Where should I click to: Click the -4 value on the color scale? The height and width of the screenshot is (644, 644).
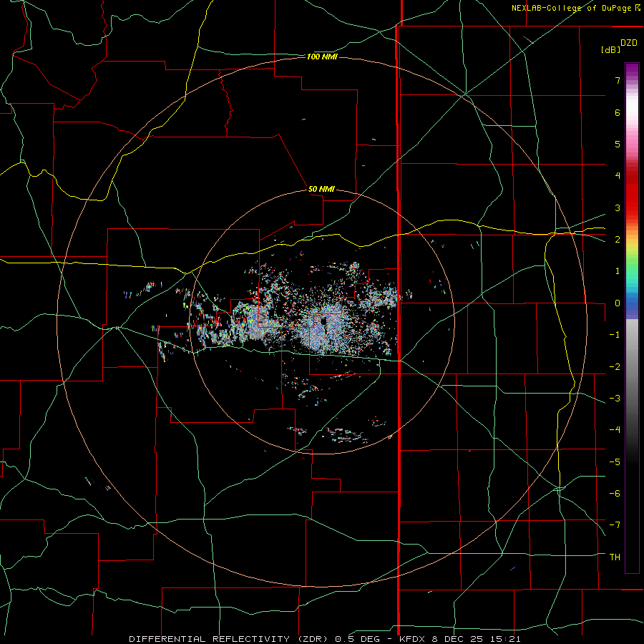coord(615,430)
